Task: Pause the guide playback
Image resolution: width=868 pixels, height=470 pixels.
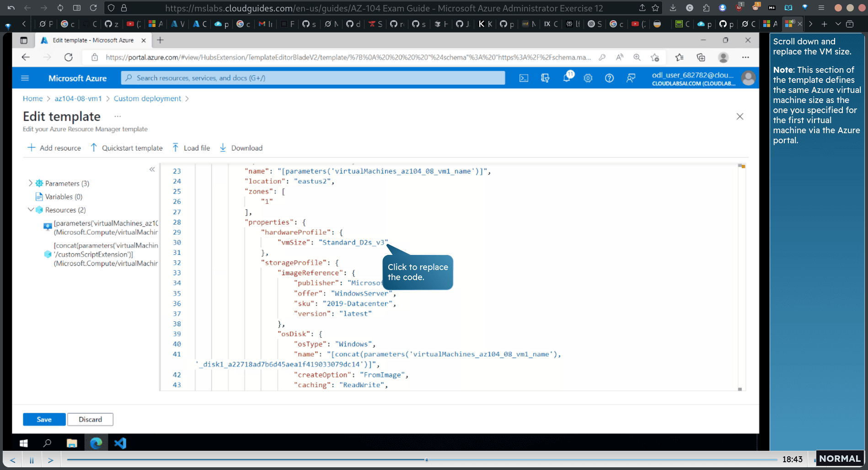Action: click(32, 460)
